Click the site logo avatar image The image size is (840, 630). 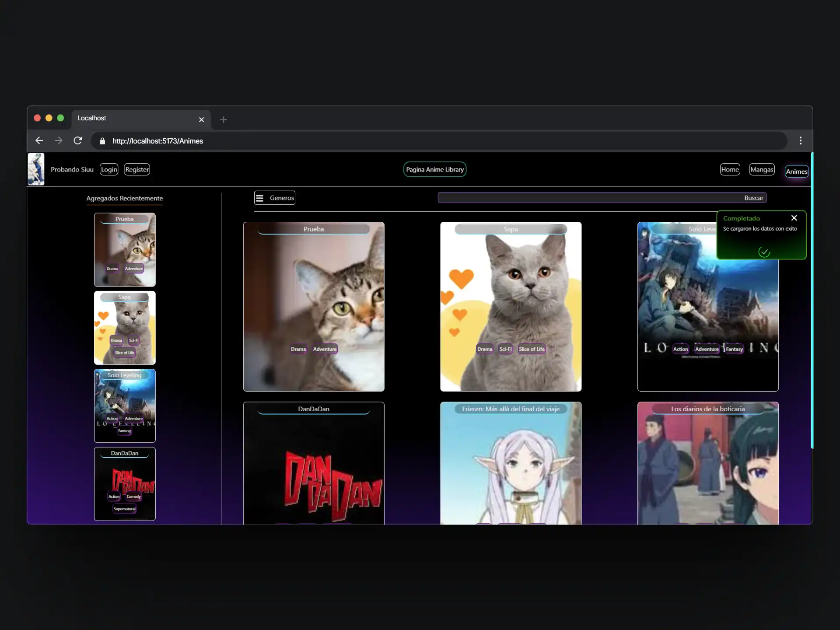[x=36, y=169]
